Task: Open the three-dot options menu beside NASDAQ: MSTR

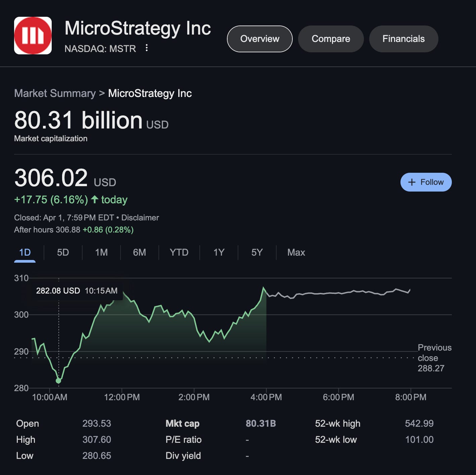Action: point(147,48)
